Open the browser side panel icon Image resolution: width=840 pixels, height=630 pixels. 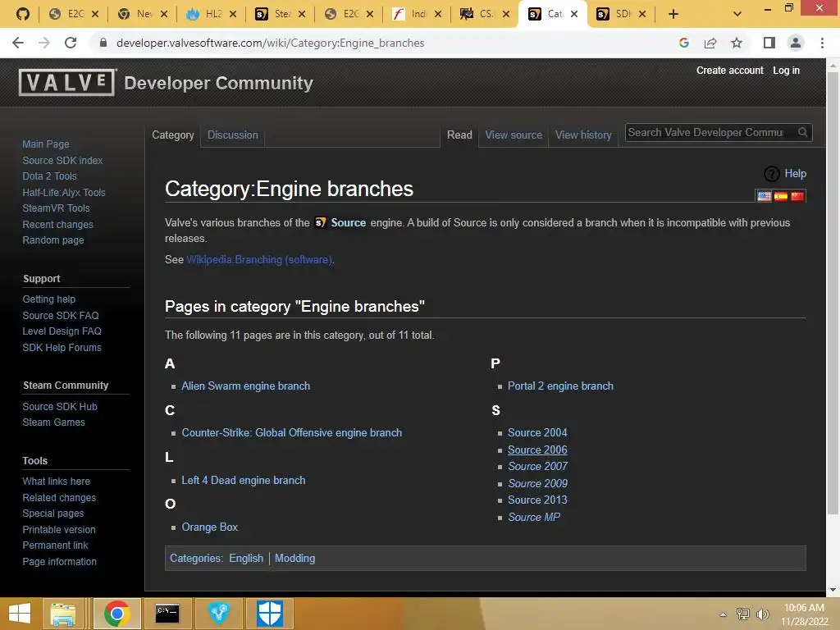point(769,43)
